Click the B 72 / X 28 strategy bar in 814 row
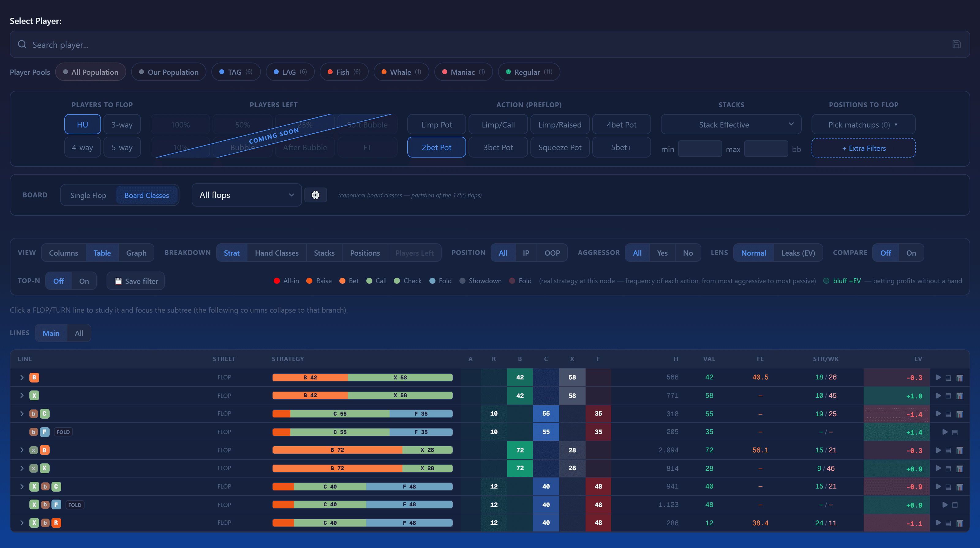Screen dimensions: 980x548 (x=362, y=468)
